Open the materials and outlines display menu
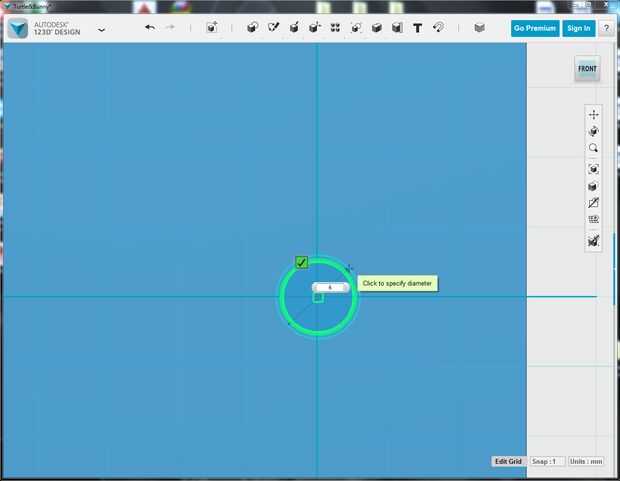Image resolution: width=620 pixels, height=481 pixels. click(593, 186)
